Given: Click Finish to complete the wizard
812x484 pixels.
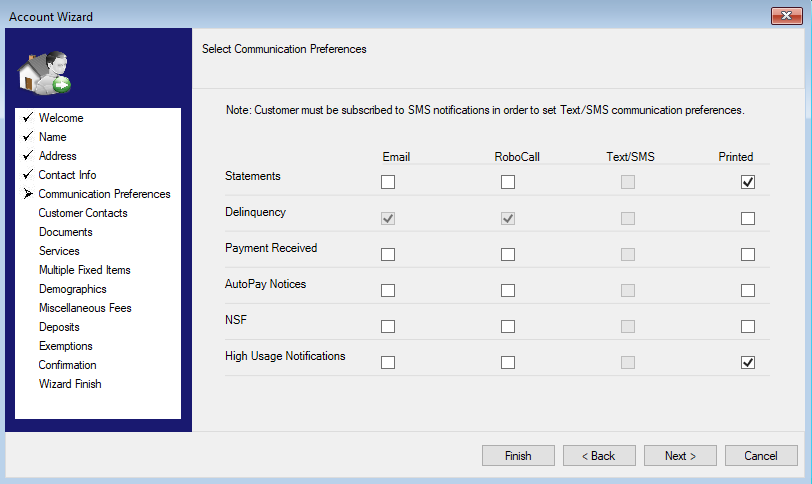Looking at the screenshot, I should pos(518,456).
